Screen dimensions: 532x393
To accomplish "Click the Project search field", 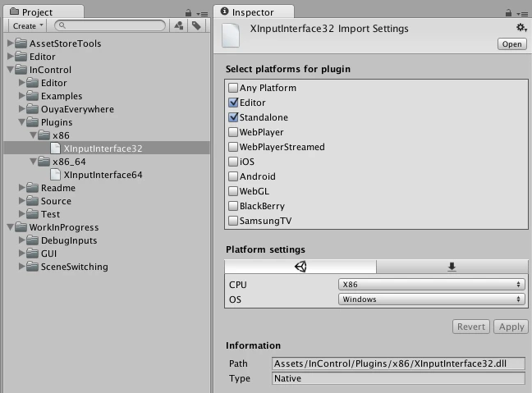I will [110, 25].
